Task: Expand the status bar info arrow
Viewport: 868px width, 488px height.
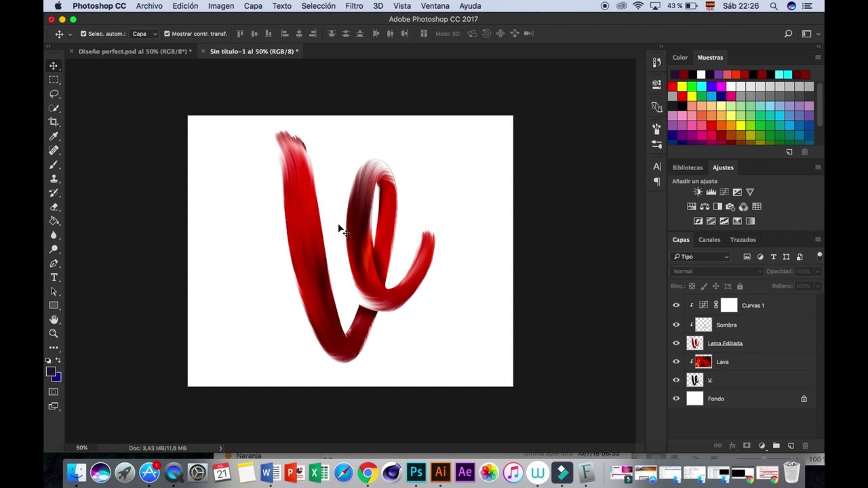Action: click(220, 448)
